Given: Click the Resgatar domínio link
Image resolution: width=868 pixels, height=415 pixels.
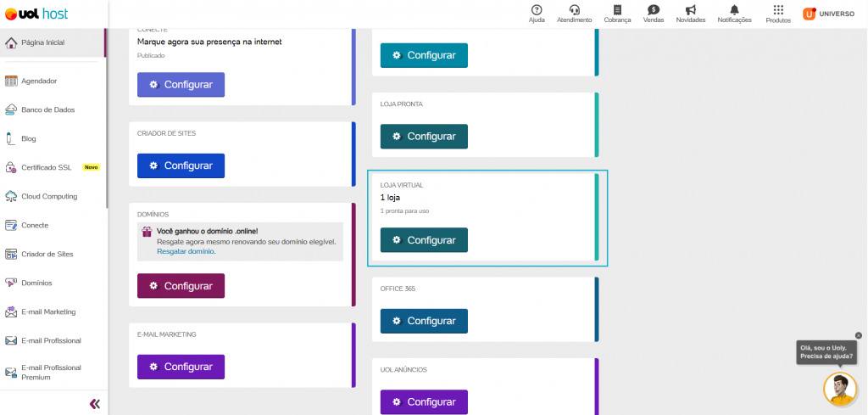Looking at the screenshot, I should click(x=186, y=251).
